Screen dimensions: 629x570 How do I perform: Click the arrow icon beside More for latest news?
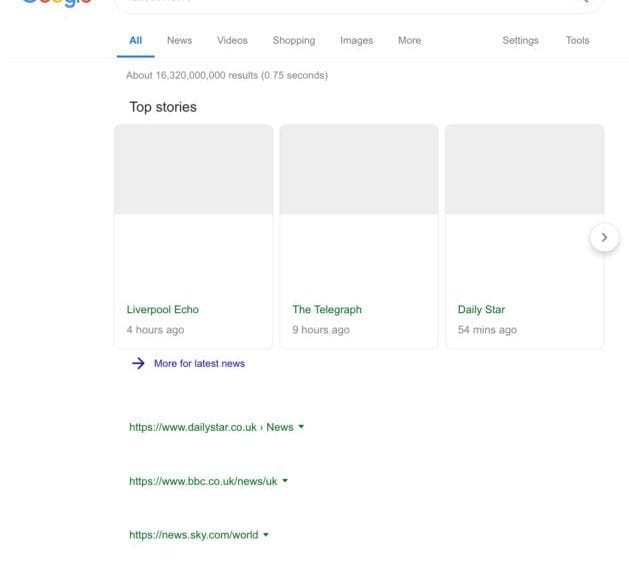tap(138, 364)
